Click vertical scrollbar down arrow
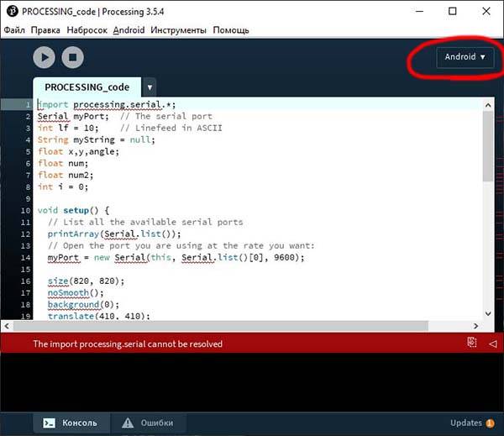 488,313
